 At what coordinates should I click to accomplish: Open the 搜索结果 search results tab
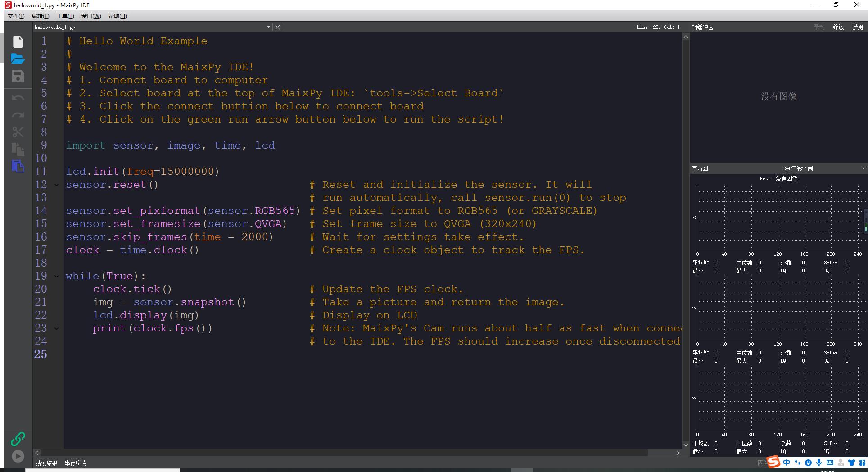47,463
